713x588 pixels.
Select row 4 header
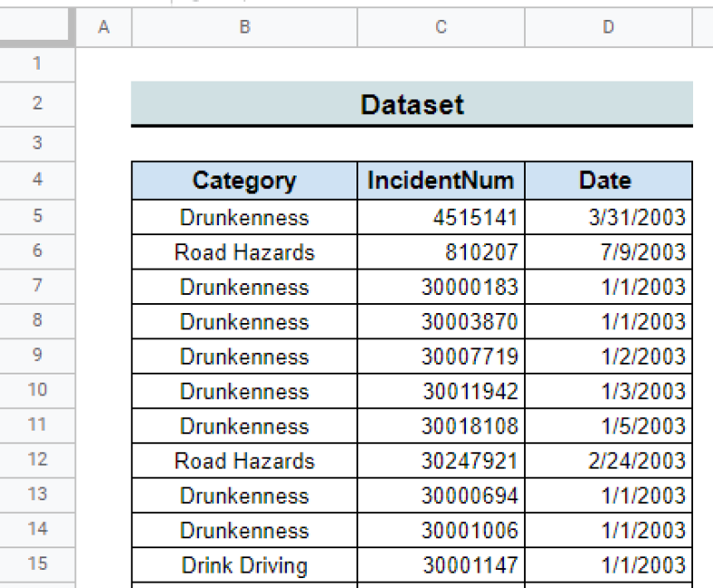pyautogui.click(x=37, y=180)
